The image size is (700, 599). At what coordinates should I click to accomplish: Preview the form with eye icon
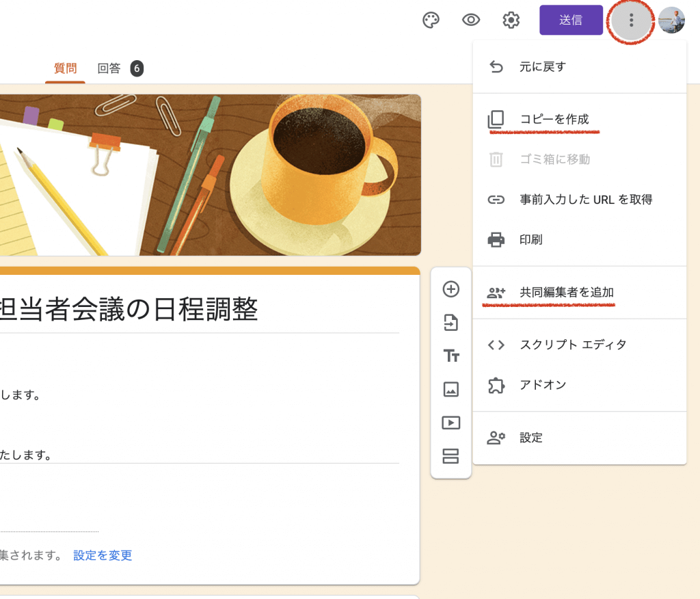click(x=471, y=21)
